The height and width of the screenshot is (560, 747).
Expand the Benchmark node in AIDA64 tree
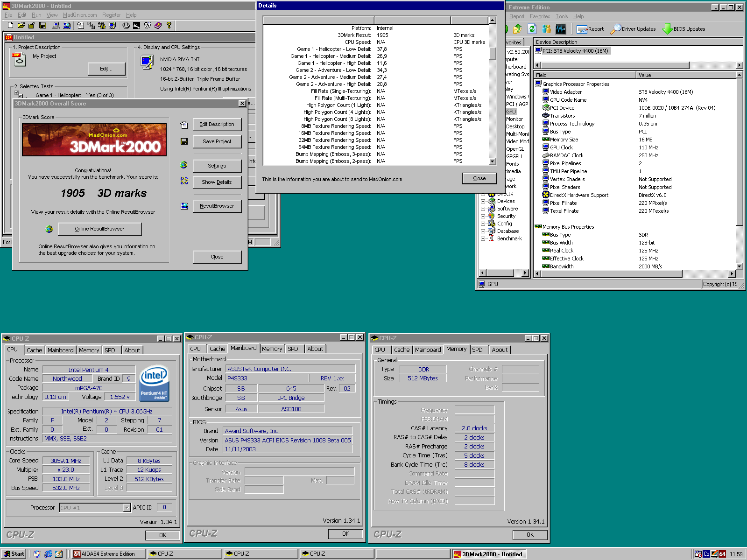click(x=483, y=239)
